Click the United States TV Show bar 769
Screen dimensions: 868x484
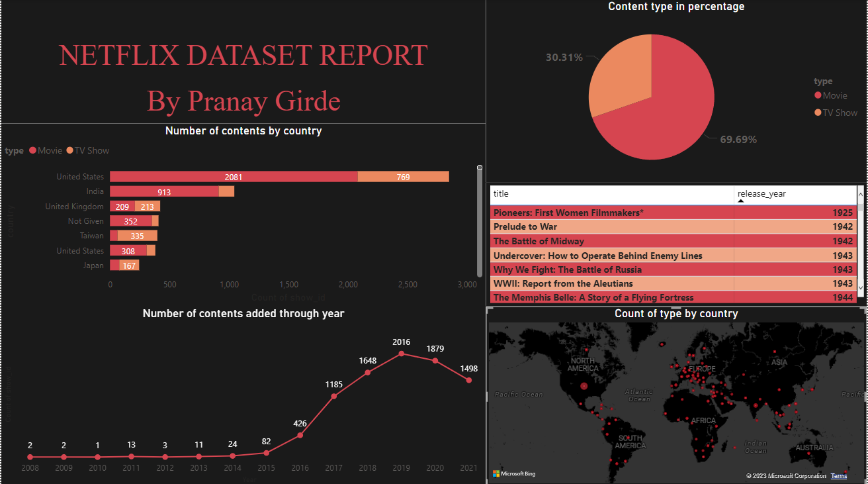(404, 177)
